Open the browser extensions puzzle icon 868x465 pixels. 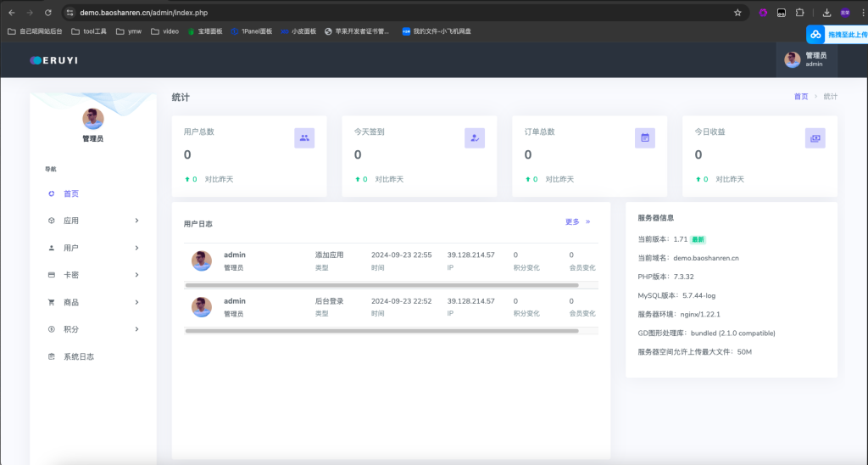799,13
